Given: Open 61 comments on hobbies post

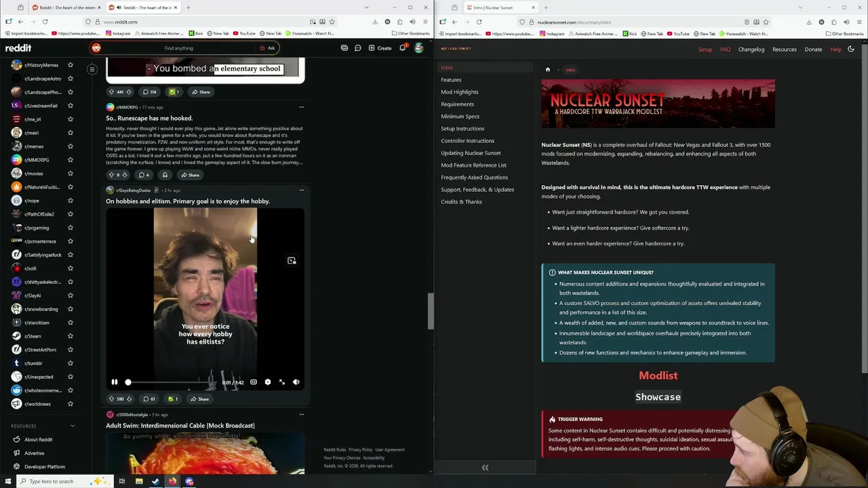Looking at the screenshot, I should point(149,399).
